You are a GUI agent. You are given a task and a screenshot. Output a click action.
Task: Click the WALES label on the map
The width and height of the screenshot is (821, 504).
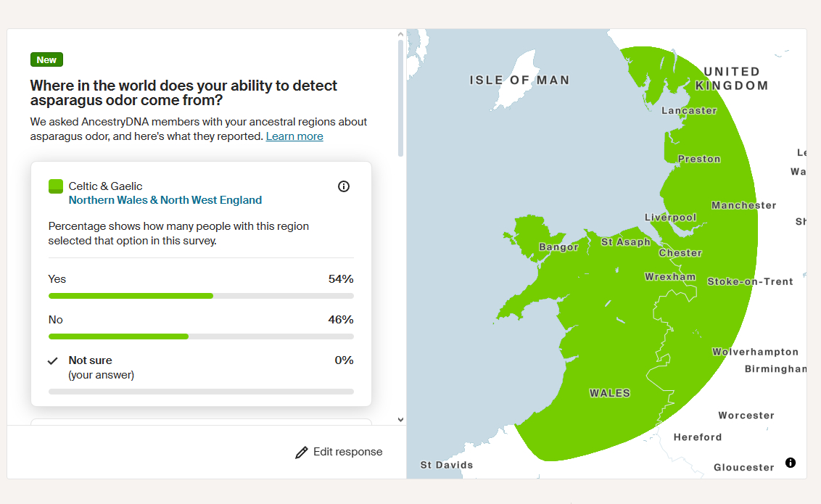609,393
